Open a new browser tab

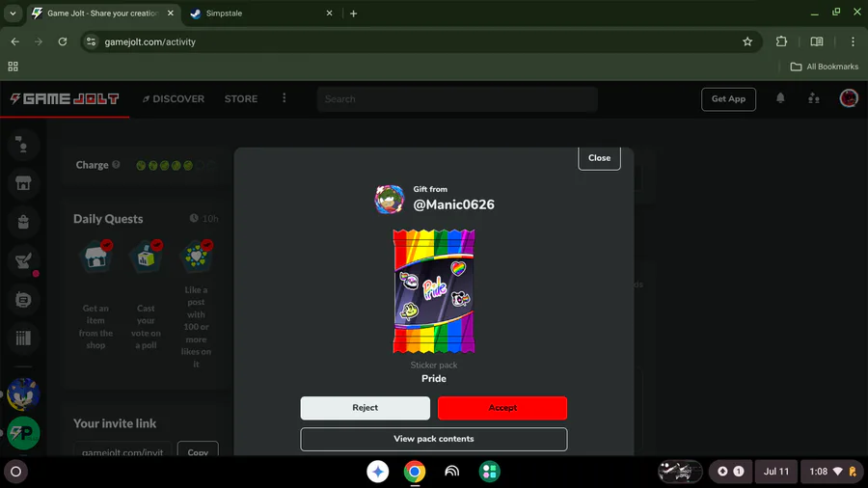[353, 14]
